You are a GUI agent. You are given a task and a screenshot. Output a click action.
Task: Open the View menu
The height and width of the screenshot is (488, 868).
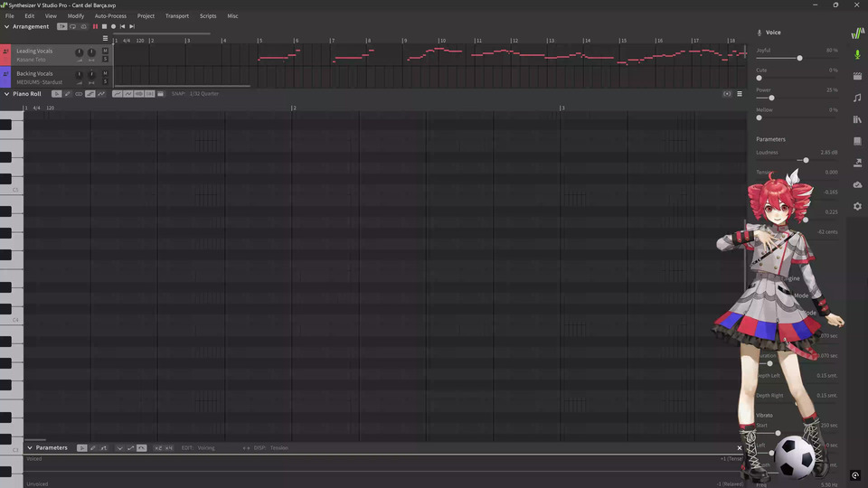point(51,16)
